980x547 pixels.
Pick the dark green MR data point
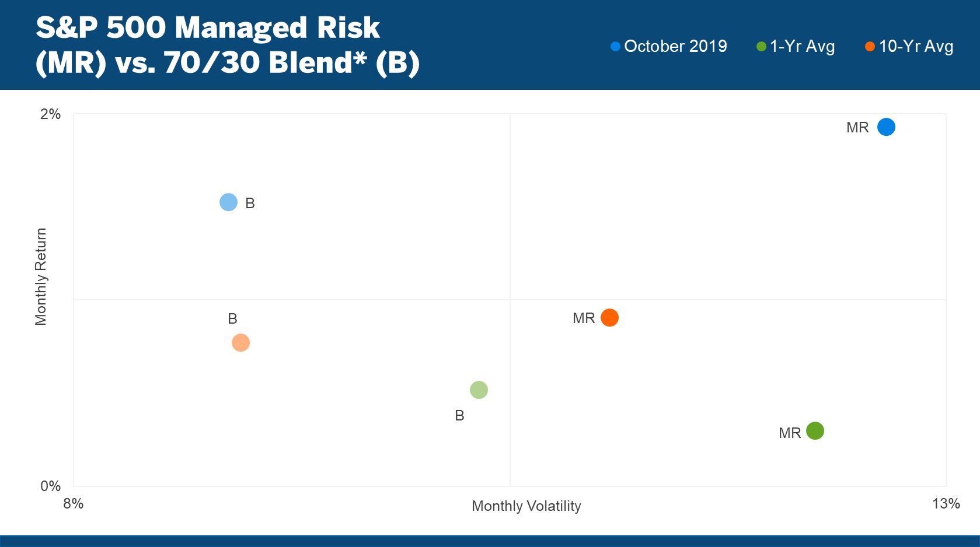point(815,431)
